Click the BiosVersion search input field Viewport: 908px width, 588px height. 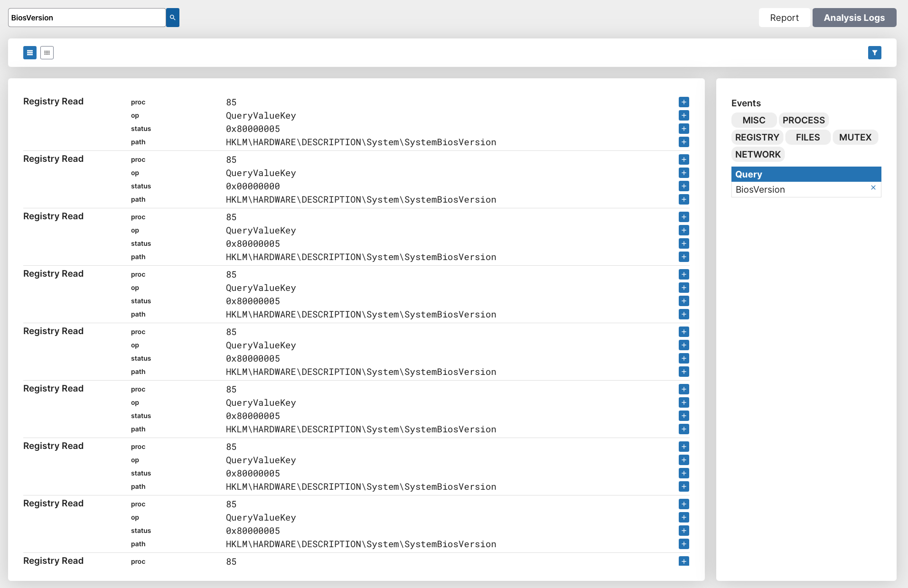(x=87, y=18)
